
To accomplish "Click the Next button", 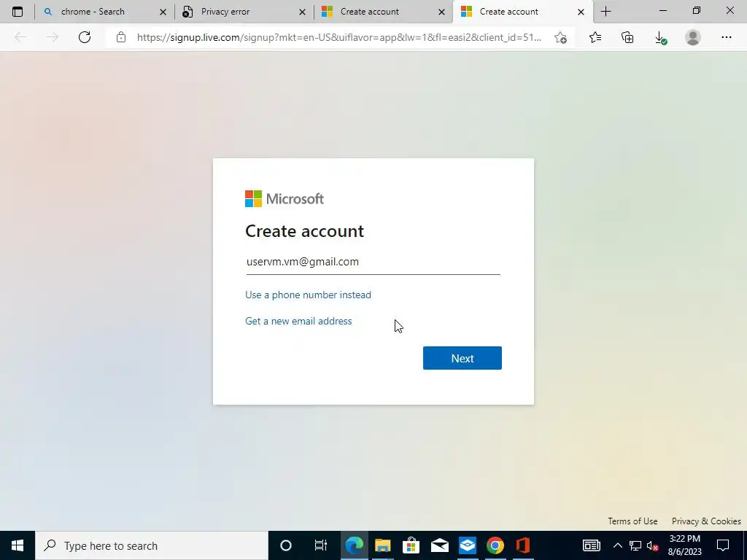I will (x=462, y=358).
